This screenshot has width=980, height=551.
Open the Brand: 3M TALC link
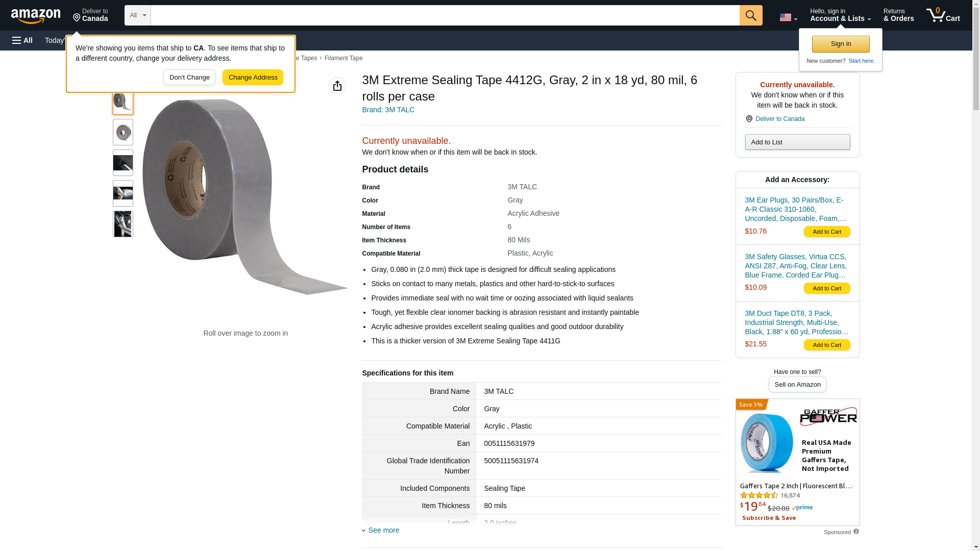tap(388, 110)
